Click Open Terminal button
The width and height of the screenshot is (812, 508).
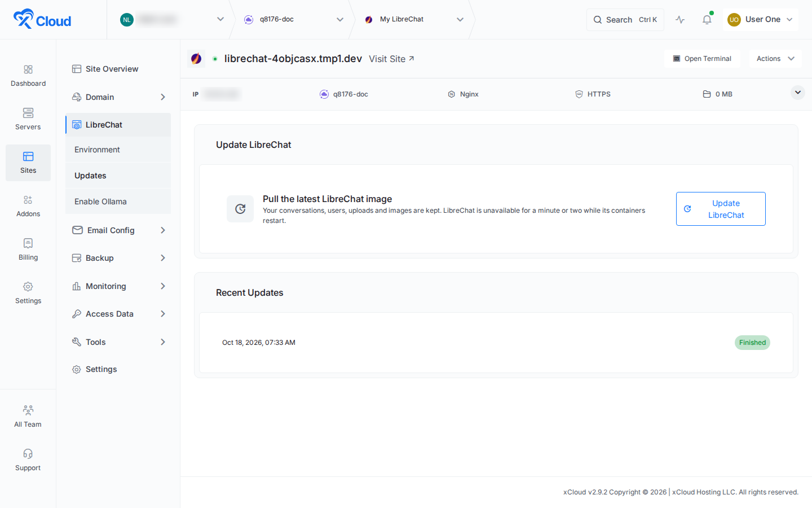point(702,59)
